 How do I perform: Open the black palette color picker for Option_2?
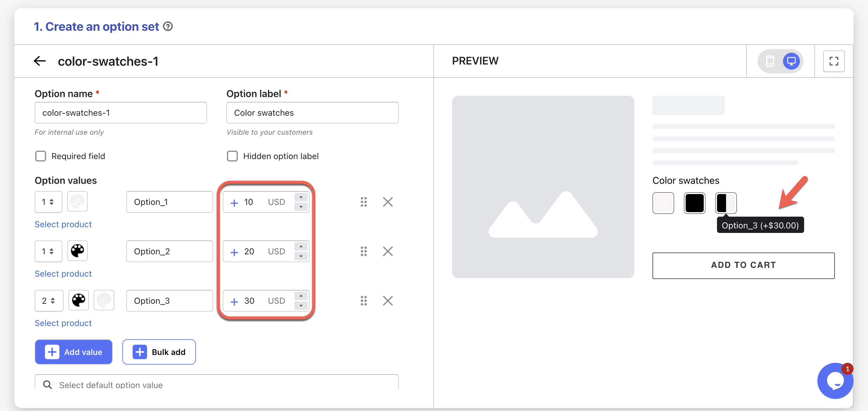77,251
